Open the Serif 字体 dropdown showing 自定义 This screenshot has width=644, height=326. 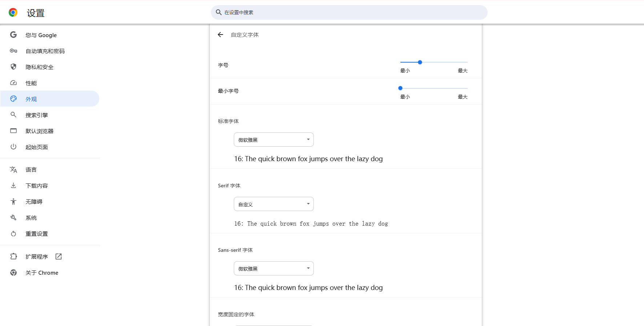tap(274, 204)
